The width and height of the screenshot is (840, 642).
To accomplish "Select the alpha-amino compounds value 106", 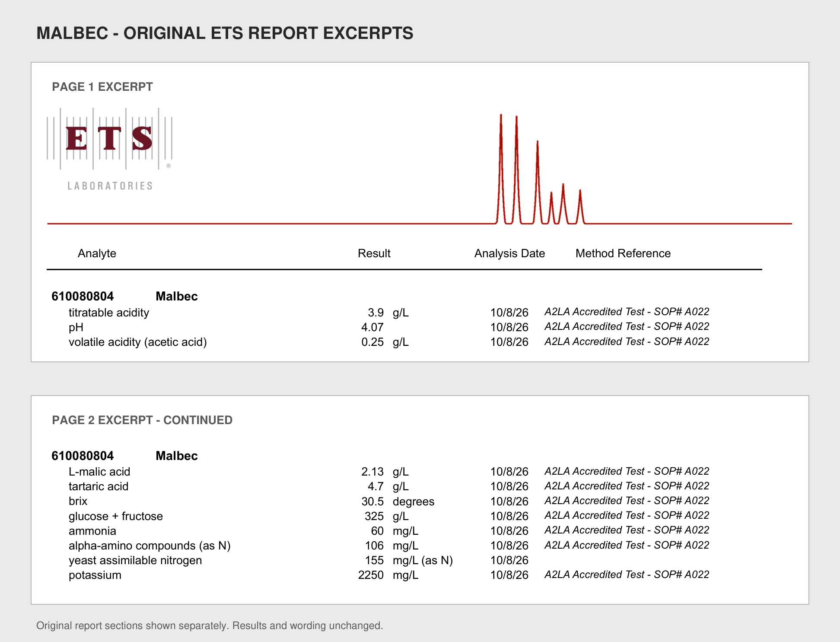I will click(x=374, y=546).
